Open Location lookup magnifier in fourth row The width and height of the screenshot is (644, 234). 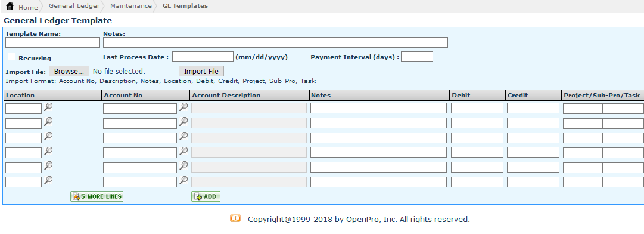48,152
